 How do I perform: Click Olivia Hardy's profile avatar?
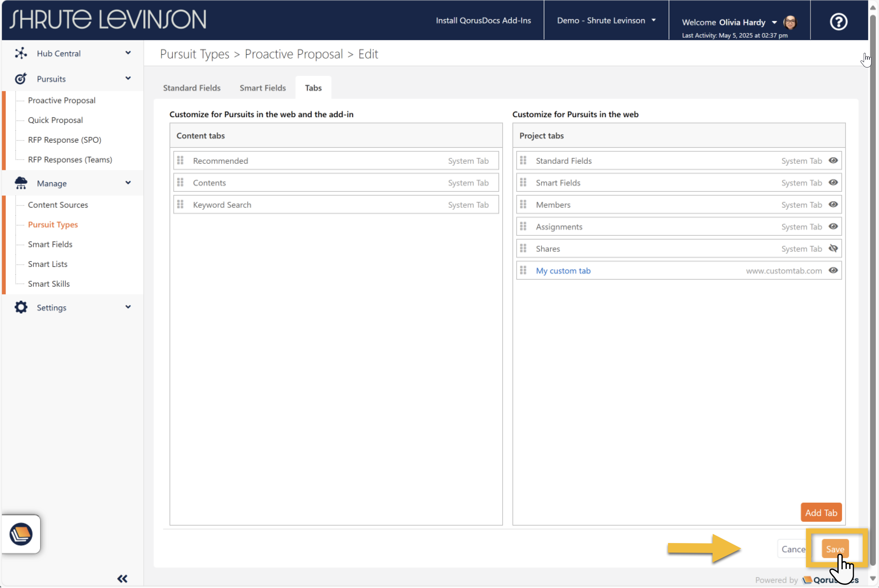pyautogui.click(x=790, y=22)
